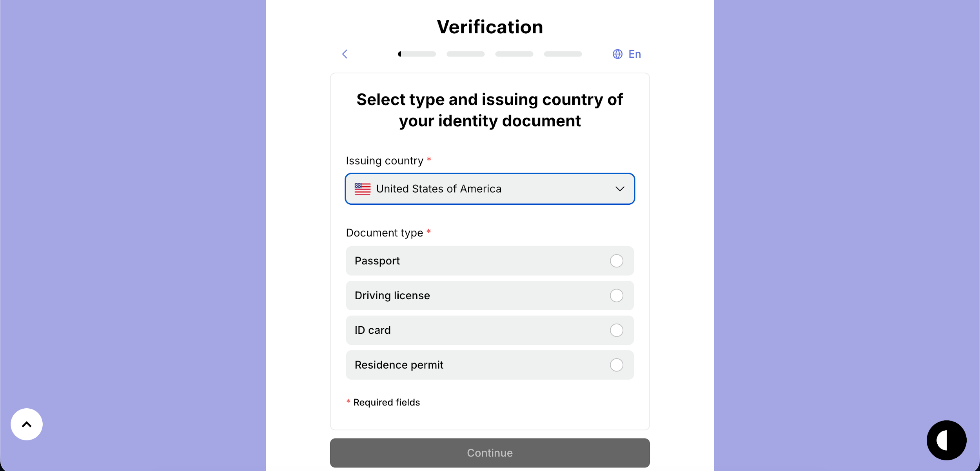Pick the Residence permit radio button
Image resolution: width=980 pixels, height=471 pixels.
(x=616, y=365)
